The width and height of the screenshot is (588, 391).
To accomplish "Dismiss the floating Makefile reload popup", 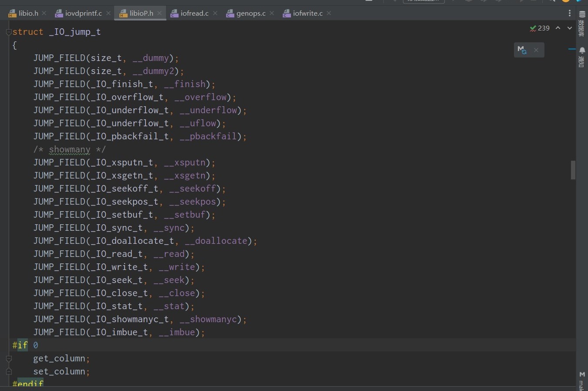I will pos(536,50).
